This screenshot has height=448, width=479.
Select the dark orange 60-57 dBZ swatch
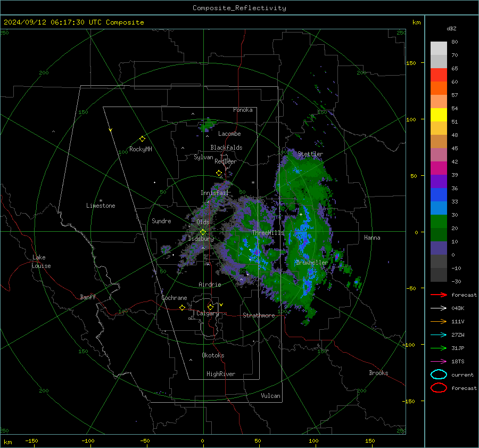[x=439, y=88]
